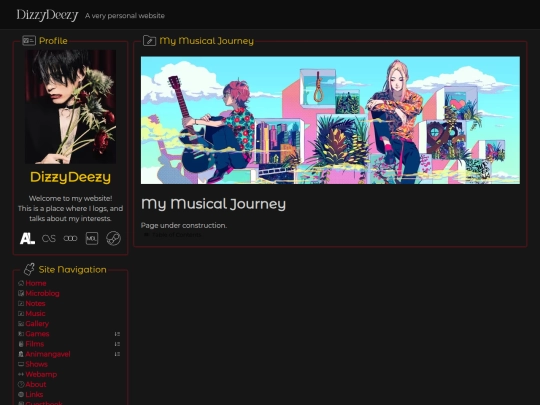Click the yellow DizzyDeezy profile name
This screenshot has height=405, width=540.
click(x=71, y=177)
